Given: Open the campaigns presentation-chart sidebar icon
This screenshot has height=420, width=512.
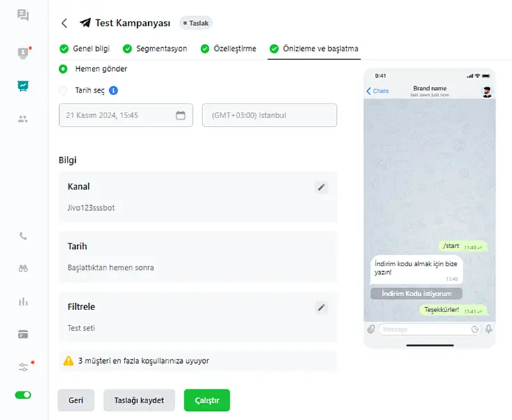Looking at the screenshot, I should pos(23,86).
